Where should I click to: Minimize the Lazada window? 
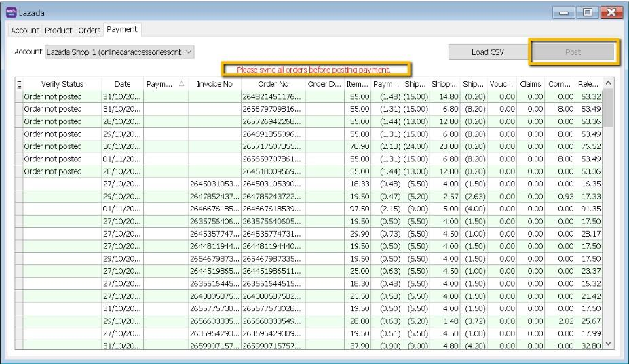click(x=565, y=12)
